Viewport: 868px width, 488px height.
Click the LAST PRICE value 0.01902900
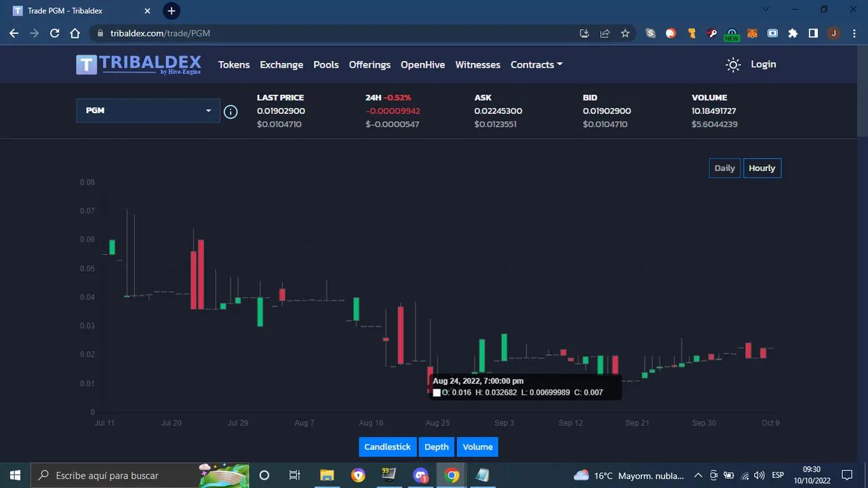point(281,110)
